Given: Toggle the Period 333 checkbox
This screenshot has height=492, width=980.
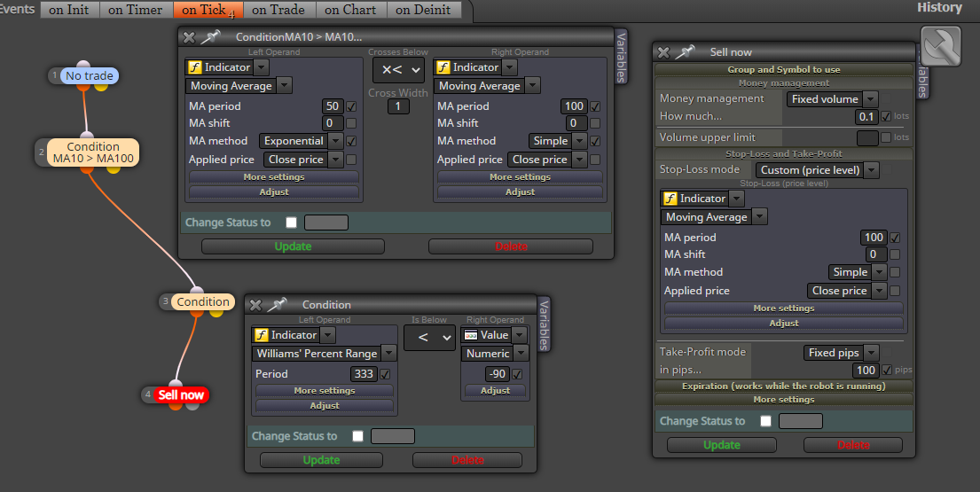Looking at the screenshot, I should point(385,374).
